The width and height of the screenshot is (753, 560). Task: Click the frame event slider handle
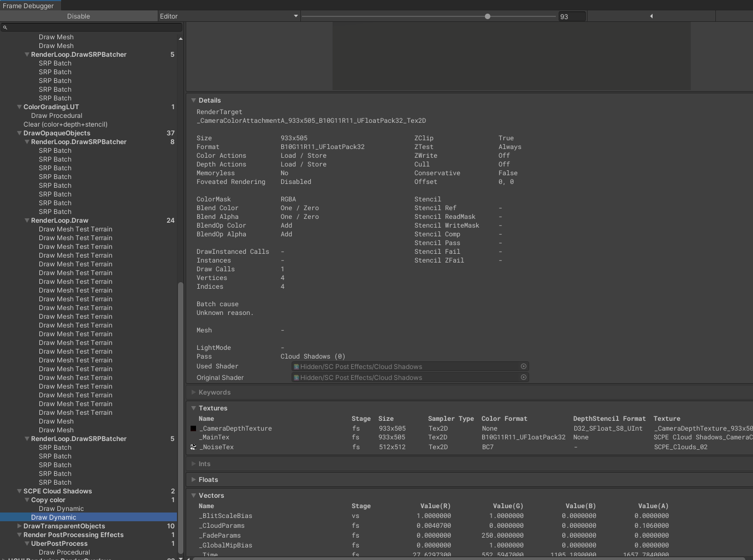(488, 16)
